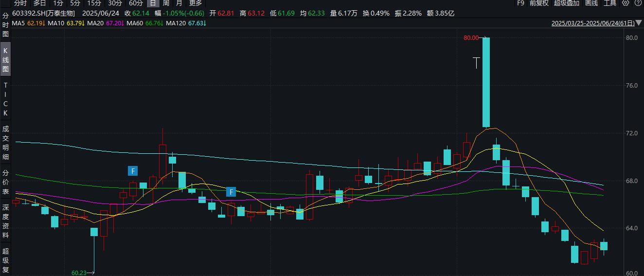Switch to 多日 period tab

40,3
